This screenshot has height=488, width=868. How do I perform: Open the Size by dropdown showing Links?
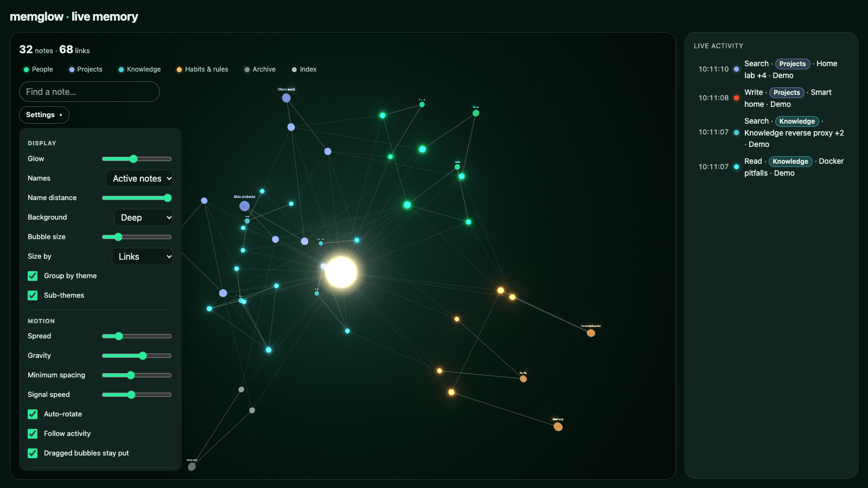point(142,256)
